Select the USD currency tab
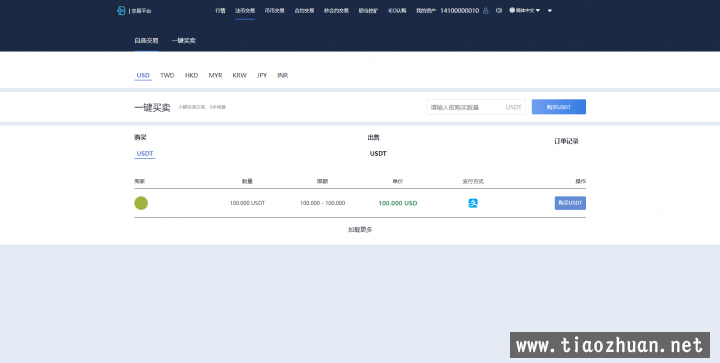Viewport: 720px width, 363px height. click(x=143, y=75)
